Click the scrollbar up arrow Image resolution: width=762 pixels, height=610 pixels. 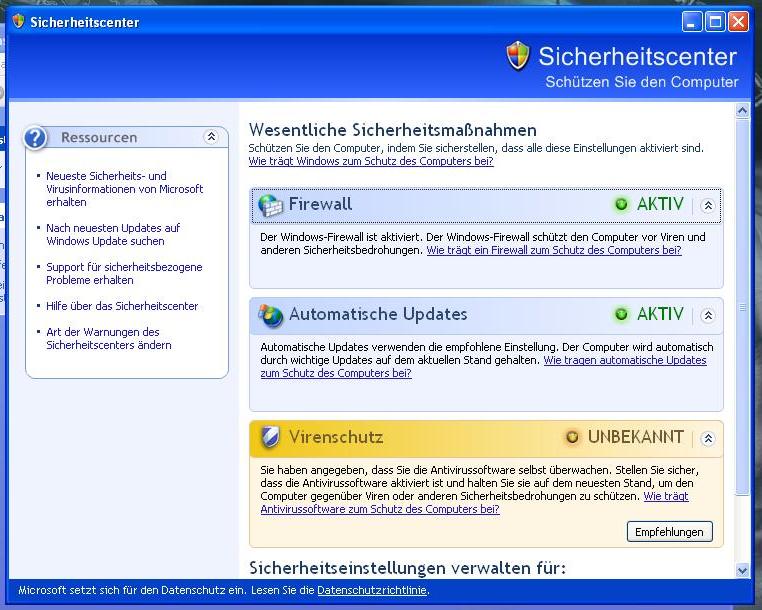point(742,110)
